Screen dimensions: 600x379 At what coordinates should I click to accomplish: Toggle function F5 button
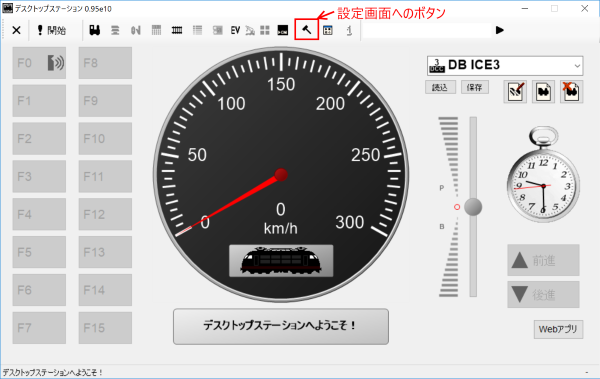point(39,252)
